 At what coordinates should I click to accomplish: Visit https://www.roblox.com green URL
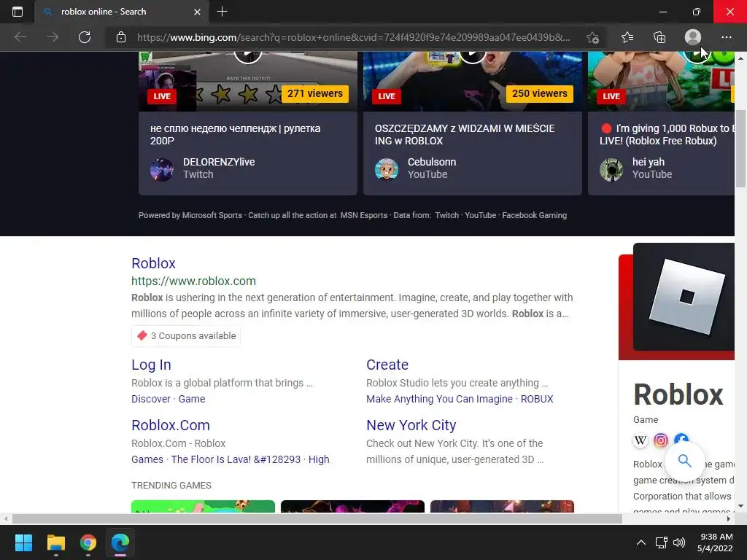[193, 281]
